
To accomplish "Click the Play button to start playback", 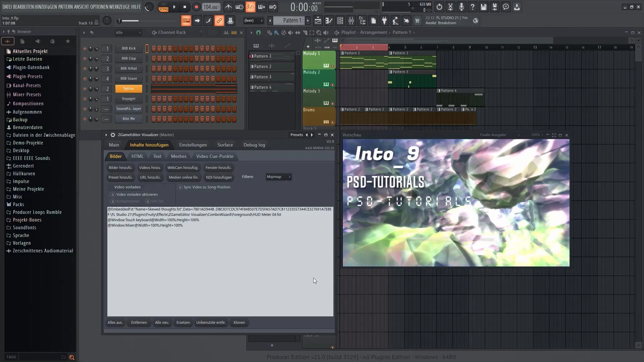I will (174, 7).
